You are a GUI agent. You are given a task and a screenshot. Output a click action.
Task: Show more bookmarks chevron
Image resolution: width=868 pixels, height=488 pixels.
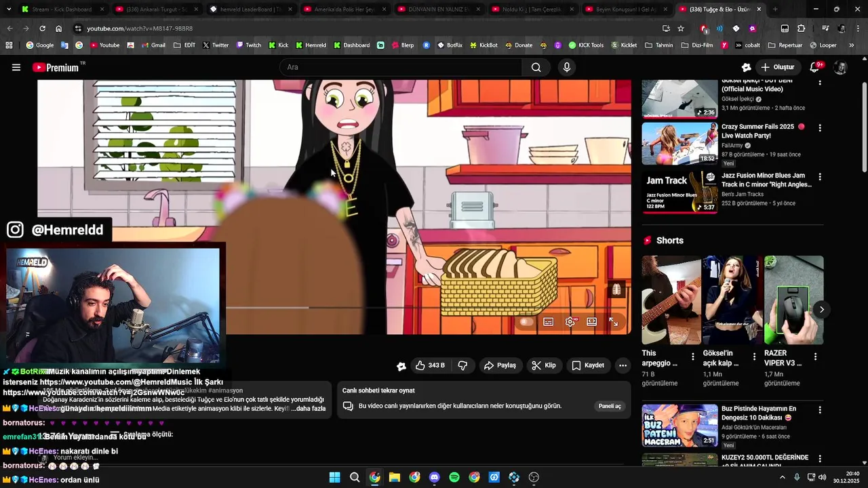pos(851,45)
